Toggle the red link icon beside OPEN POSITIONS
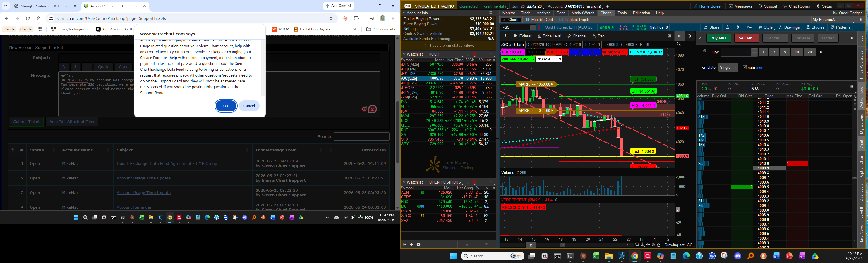The width and height of the screenshot is (868, 263). coord(474,182)
